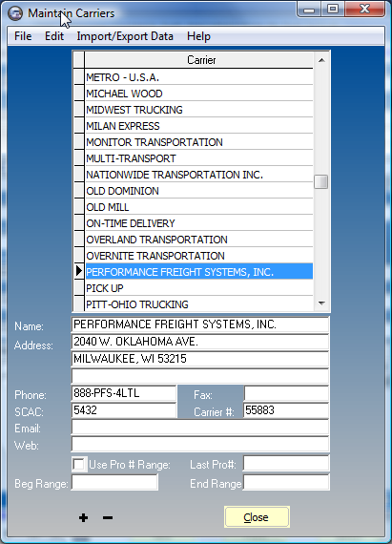The height and width of the screenshot is (544, 392).
Task: Click the list scrollbar up arrow
Action: click(321, 60)
